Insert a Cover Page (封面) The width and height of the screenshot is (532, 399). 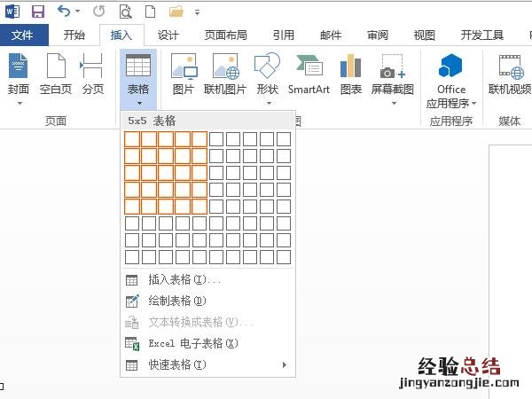(x=19, y=74)
